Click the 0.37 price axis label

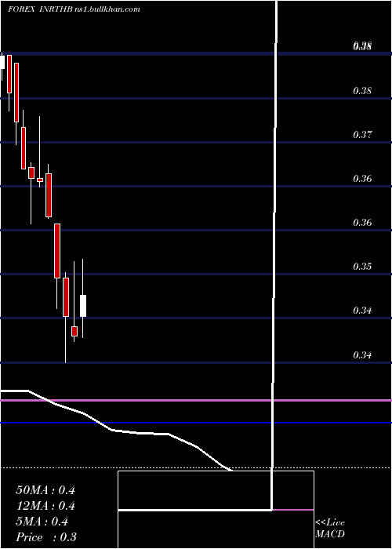click(x=362, y=134)
